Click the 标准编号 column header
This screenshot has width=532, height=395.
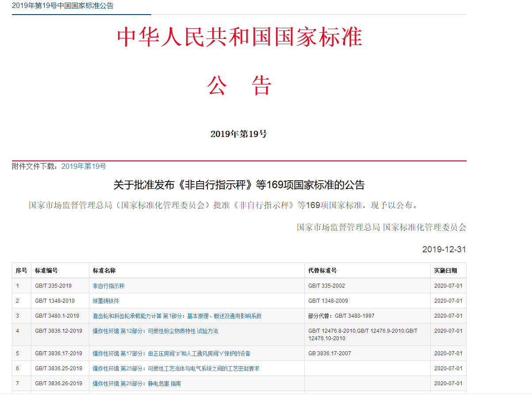coord(46,270)
